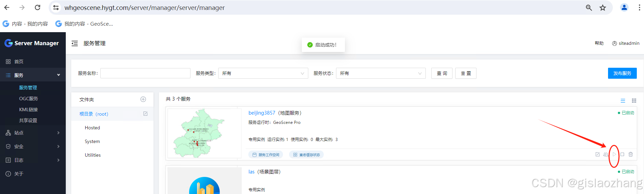Collapse the sidebar with the menu-fold icon
Viewport: 644px width, 194px height.
(75, 43)
